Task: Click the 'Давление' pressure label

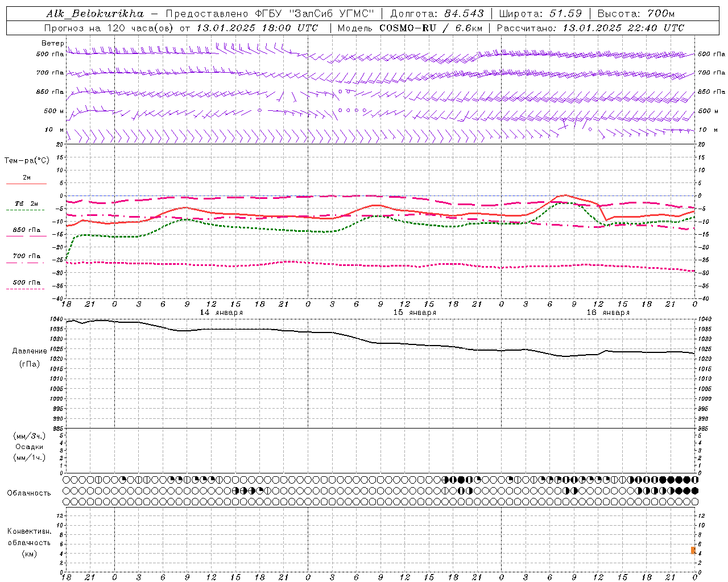Action: (30, 351)
